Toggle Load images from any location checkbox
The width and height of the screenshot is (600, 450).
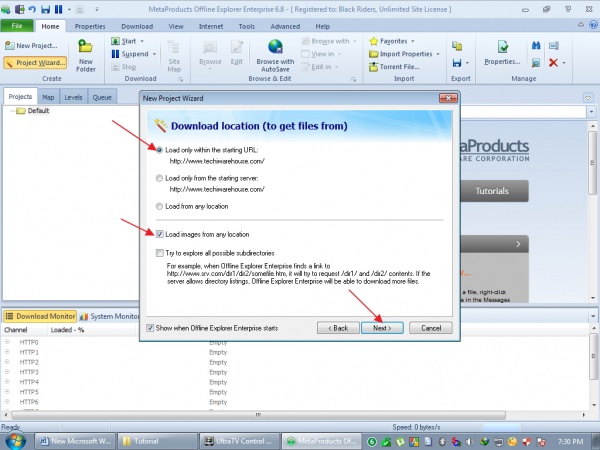[x=160, y=234]
